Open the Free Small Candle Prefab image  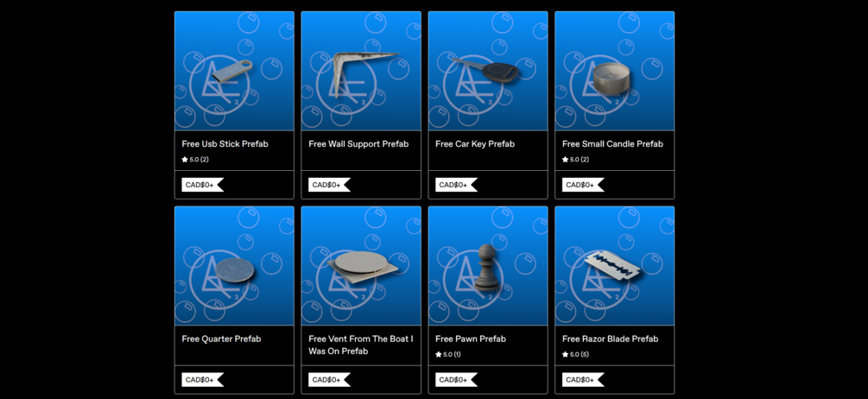click(614, 71)
